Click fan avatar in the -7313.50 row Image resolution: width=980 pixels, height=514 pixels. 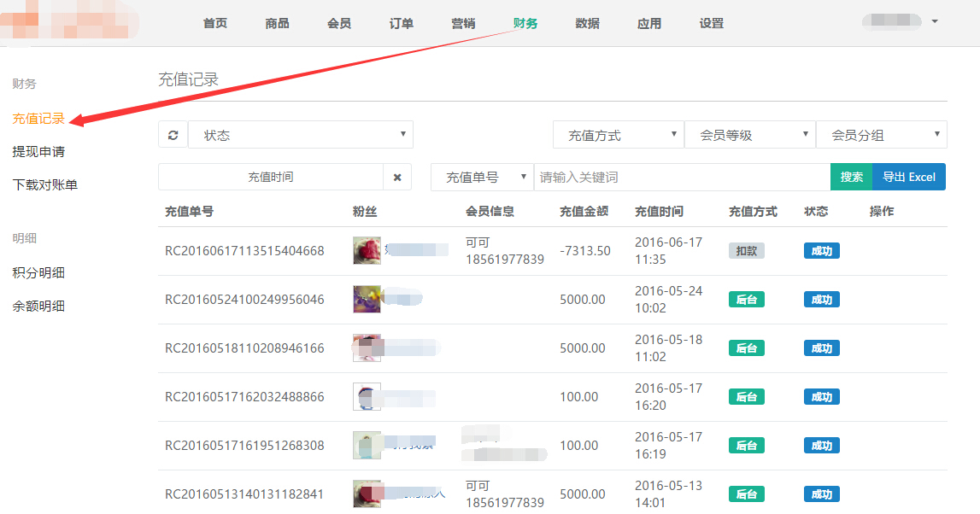(x=367, y=250)
